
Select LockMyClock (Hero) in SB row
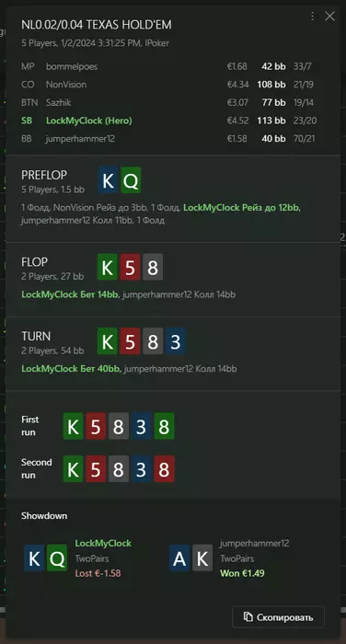click(x=88, y=121)
